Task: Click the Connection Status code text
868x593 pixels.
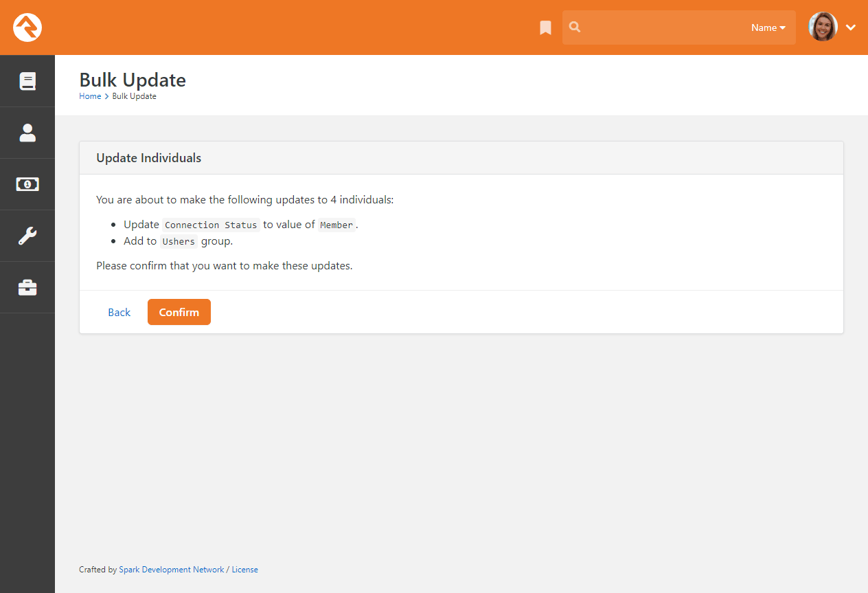Action: tap(211, 225)
